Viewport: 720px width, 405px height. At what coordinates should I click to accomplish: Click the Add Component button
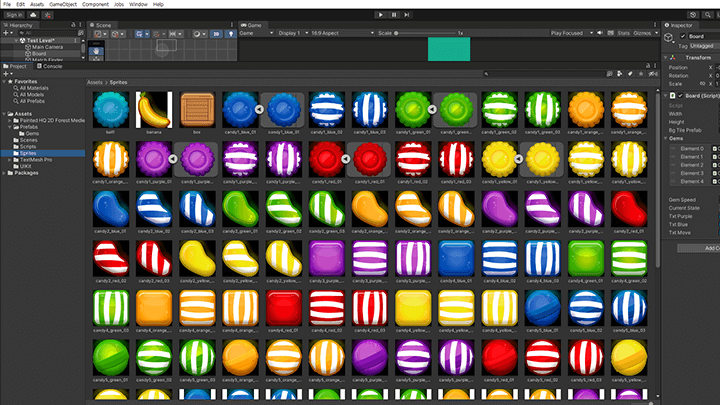(x=699, y=248)
